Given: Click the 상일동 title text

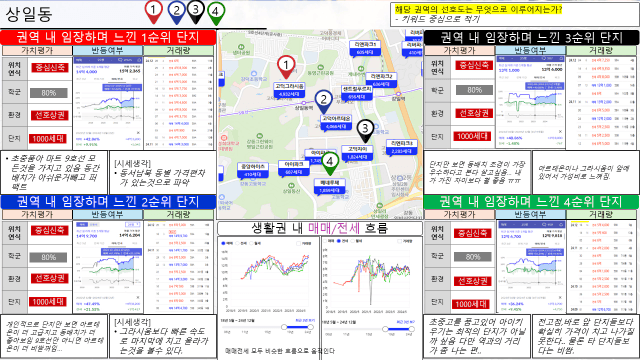Looking at the screenshot, I should click(x=29, y=14).
